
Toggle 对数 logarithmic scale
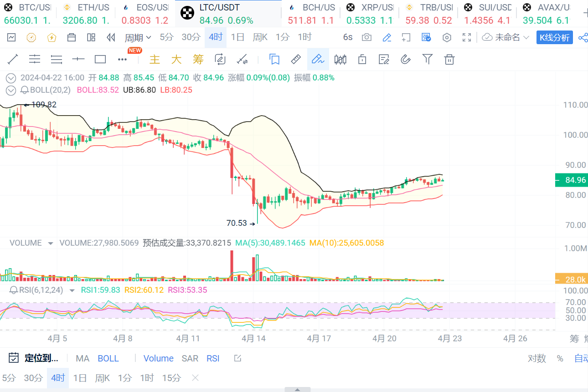coord(537,358)
